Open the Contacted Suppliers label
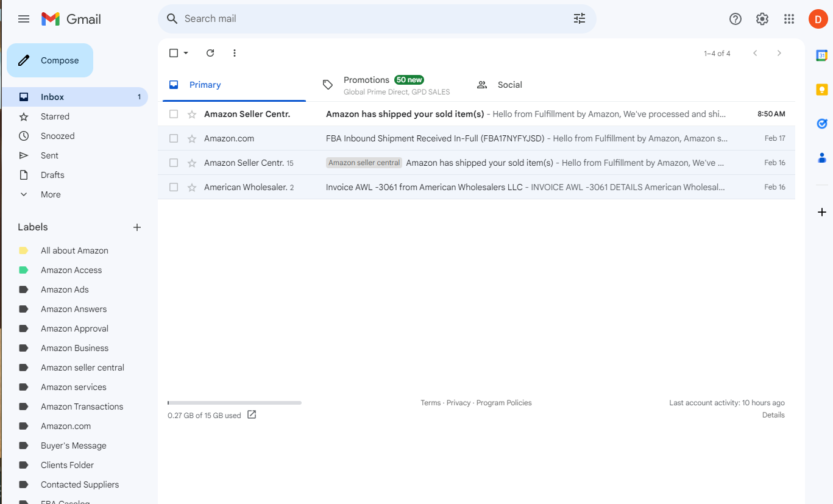This screenshot has height=504, width=833. coord(80,484)
